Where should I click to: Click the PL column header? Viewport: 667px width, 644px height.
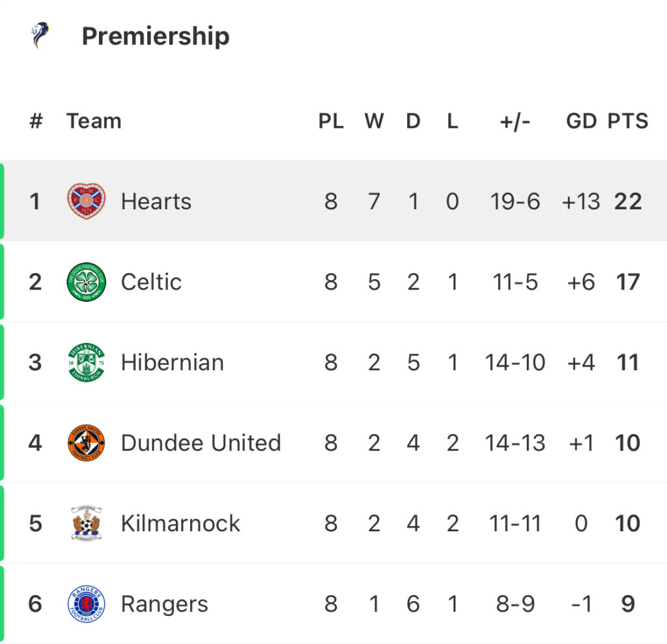[331, 121]
